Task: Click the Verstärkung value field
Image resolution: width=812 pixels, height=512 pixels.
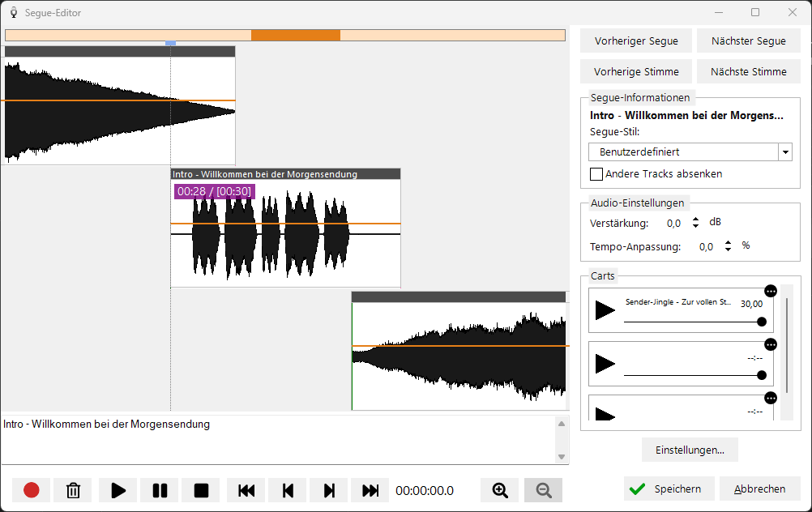Action: [x=673, y=224]
